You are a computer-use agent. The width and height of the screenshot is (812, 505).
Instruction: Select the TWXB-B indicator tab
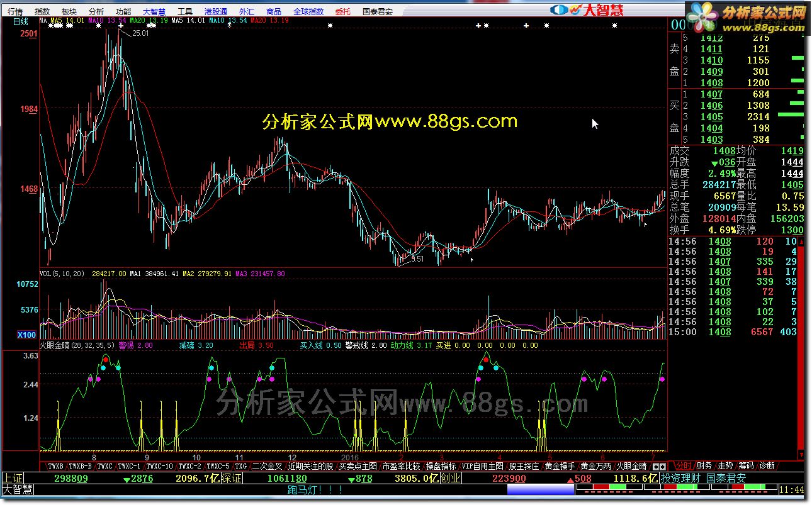coord(81,466)
